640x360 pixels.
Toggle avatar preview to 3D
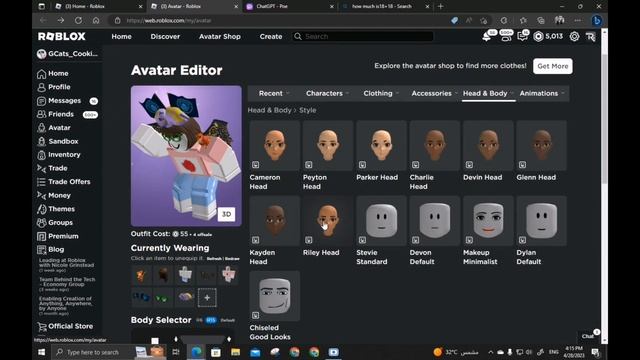point(227,214)
